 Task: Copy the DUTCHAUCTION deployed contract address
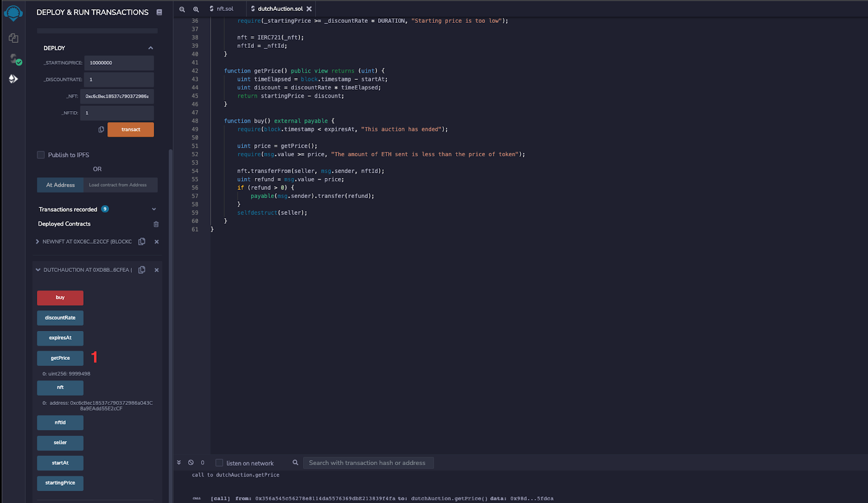click(142, 270)
